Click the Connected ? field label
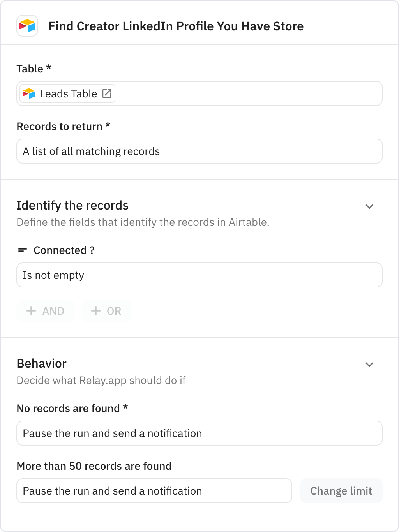 click(64, 250)
